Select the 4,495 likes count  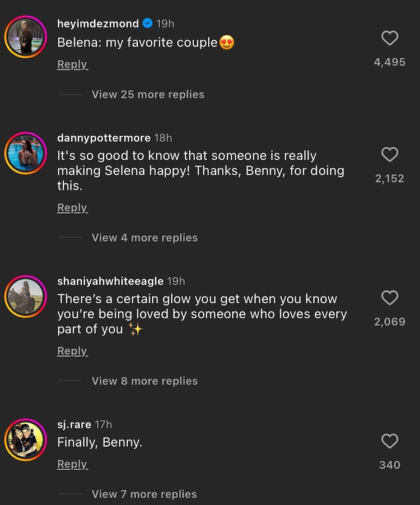tap(390, 62)
